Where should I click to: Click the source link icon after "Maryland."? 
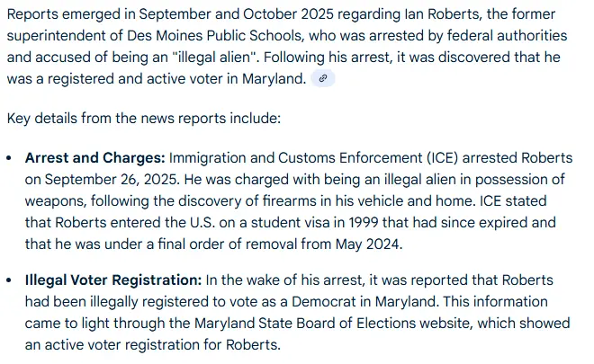[x=323, y=78]
